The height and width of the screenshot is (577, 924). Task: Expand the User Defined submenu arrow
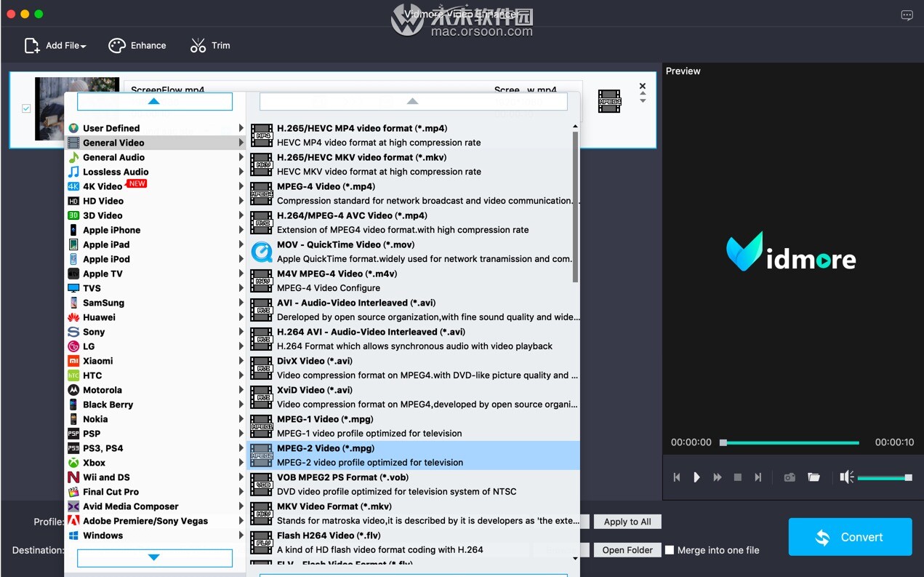241,128
